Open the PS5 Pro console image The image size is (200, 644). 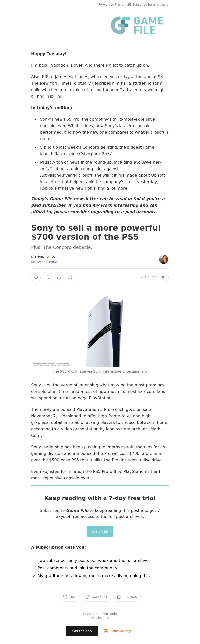pos(100,331)
